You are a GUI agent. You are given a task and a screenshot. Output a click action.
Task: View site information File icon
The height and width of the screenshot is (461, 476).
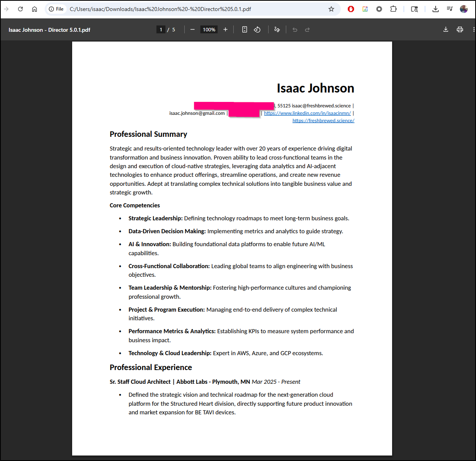56,9
